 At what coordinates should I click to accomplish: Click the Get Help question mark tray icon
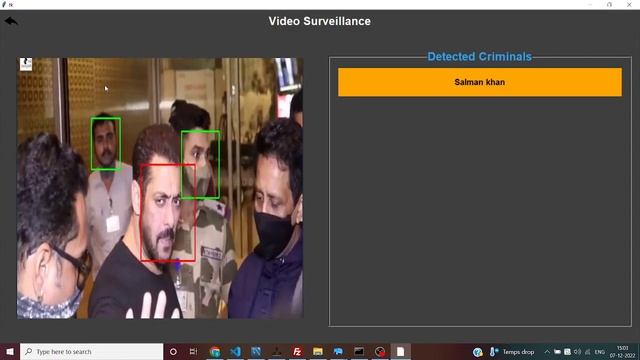click(478, 352)
